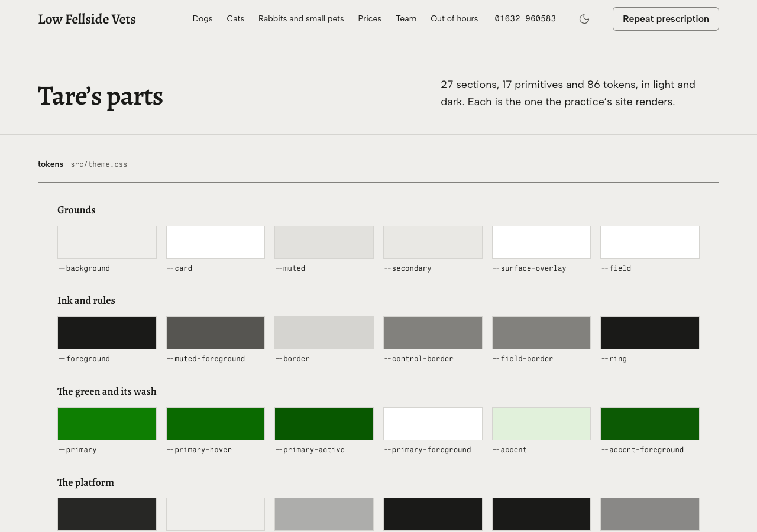The image size is (757, 532).
Task: Click the Grounds group heading
Action: click(x=76, y=210)
